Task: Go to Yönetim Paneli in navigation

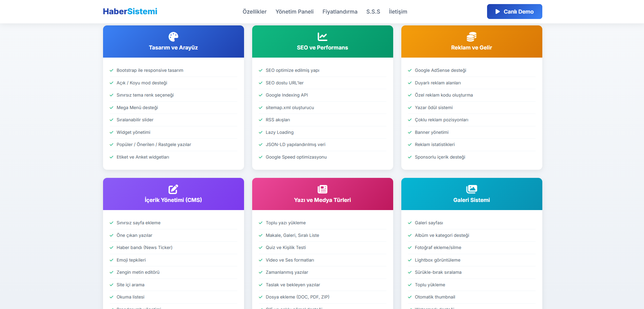Action: point(294,12)
